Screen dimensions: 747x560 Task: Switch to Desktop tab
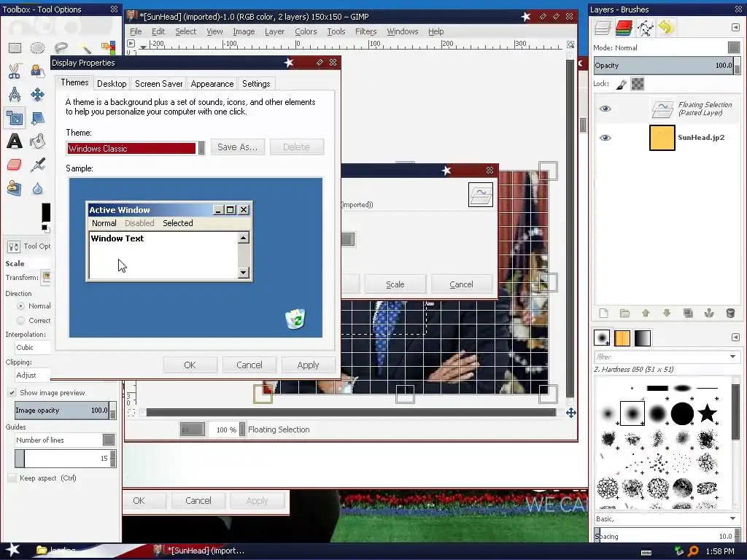(x=112, y=84)
